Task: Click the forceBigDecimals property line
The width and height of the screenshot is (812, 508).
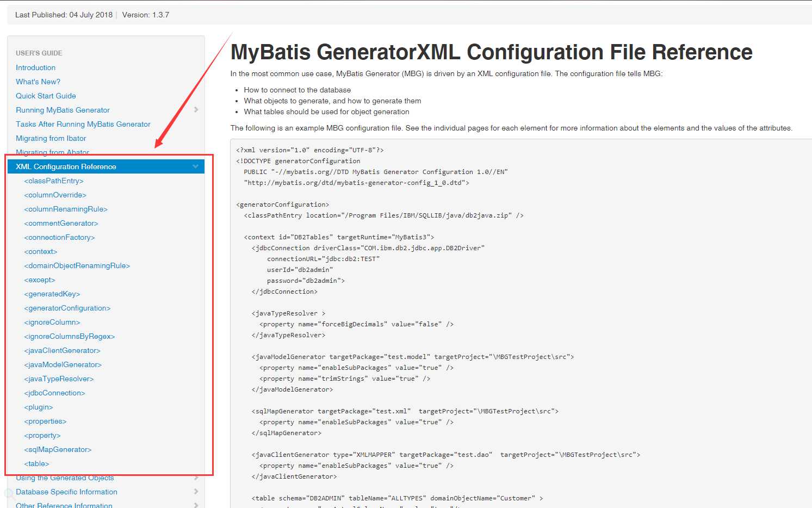Action: click(356, 324)
